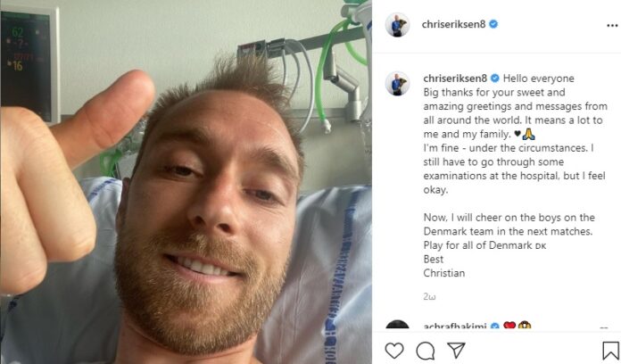This screenshot has width=621, height=364.
Task: Open the profile picture in the post header
Action: [x=397, y=25]
